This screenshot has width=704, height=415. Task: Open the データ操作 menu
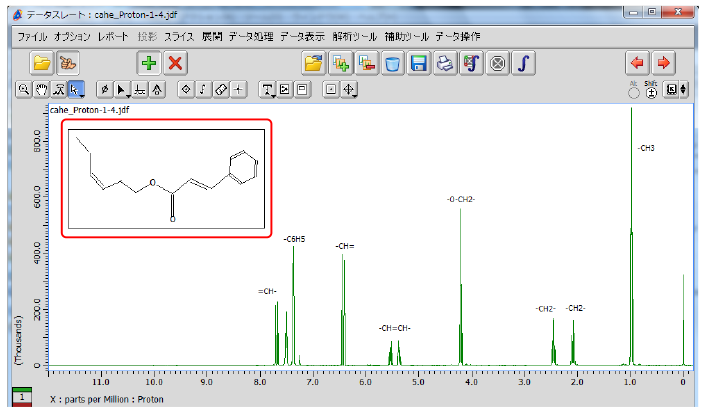(x=458, y=36)
